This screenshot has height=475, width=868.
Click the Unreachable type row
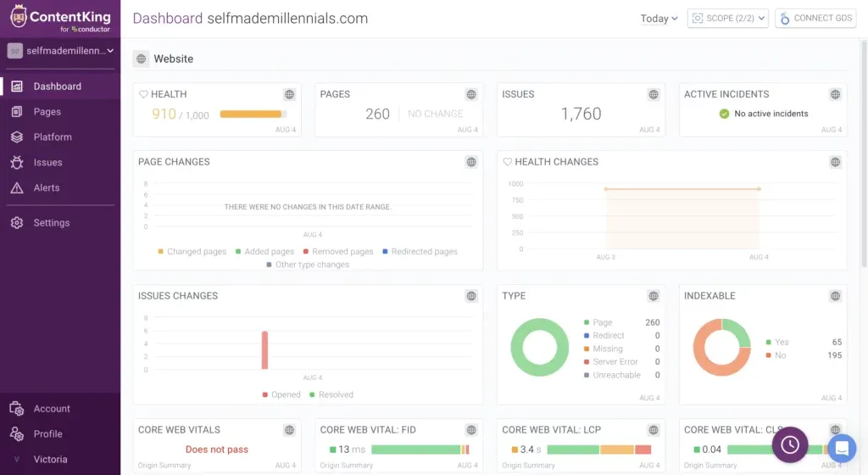click(621, 376)
